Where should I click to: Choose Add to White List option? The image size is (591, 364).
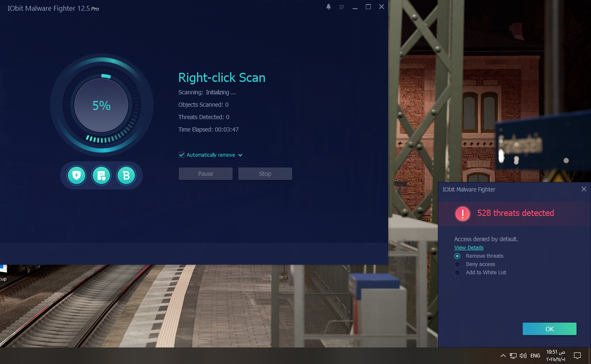point(457,273)
